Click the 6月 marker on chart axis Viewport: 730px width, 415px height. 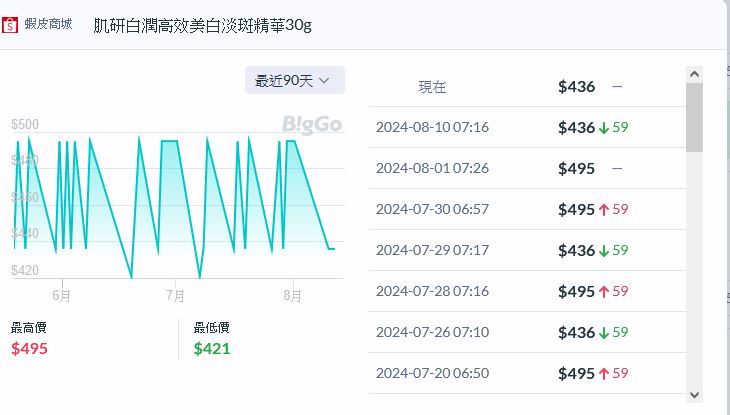tap(61, 296)
